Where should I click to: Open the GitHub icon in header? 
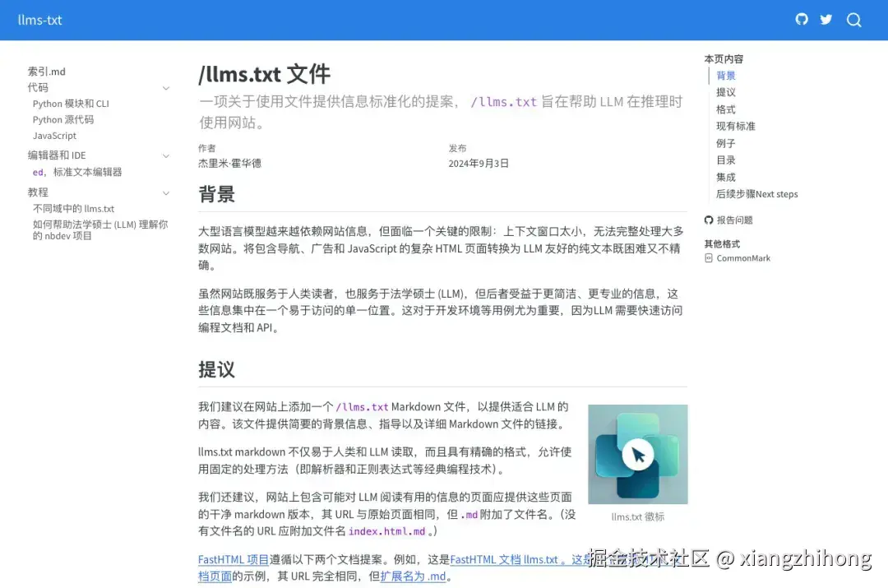click(x=802, y=19)
